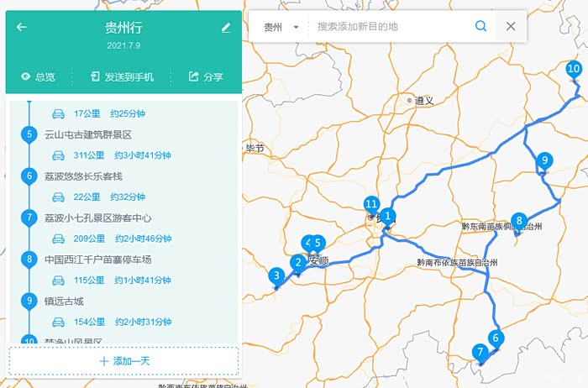This screenshot has width=588, height=388.
Task: Click the car icon beside 311公里
Action: tap(58, 155)
